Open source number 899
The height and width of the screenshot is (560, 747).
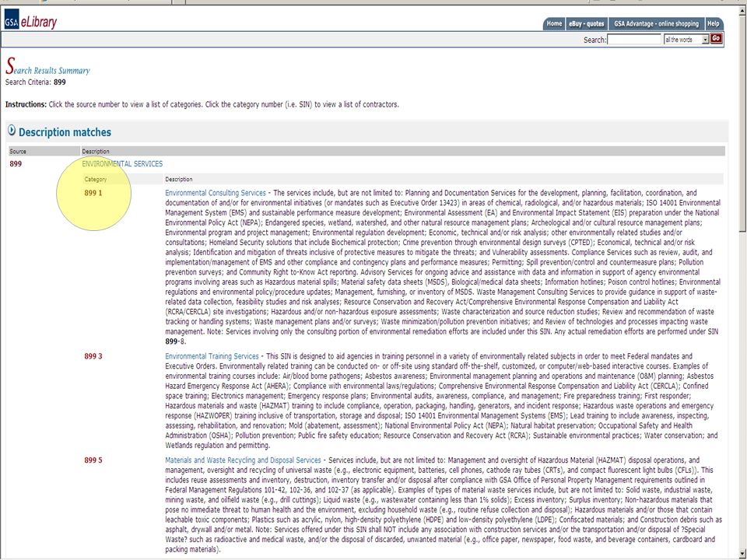(16, 164)
